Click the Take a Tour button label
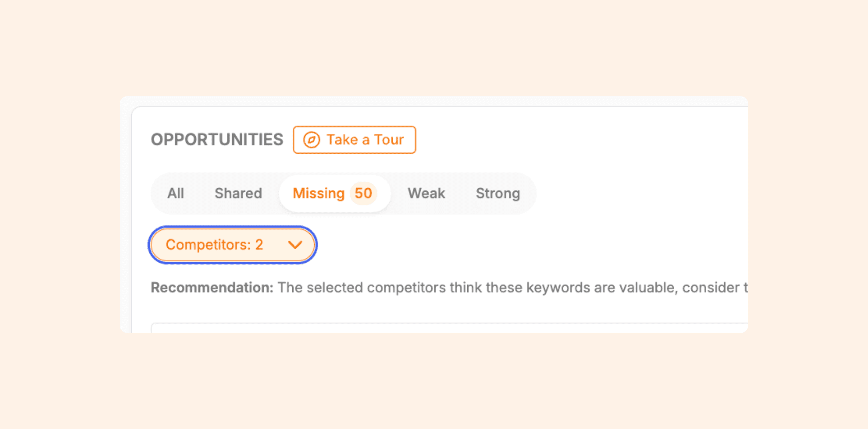This screenshot has width=868, height=430. point(365,140)
